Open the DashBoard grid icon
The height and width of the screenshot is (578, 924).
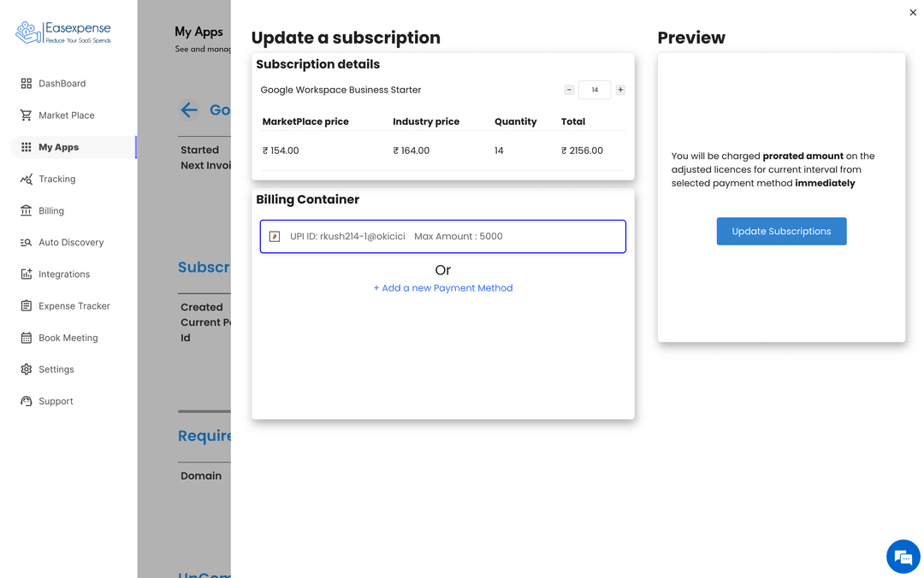coord(26,84)
